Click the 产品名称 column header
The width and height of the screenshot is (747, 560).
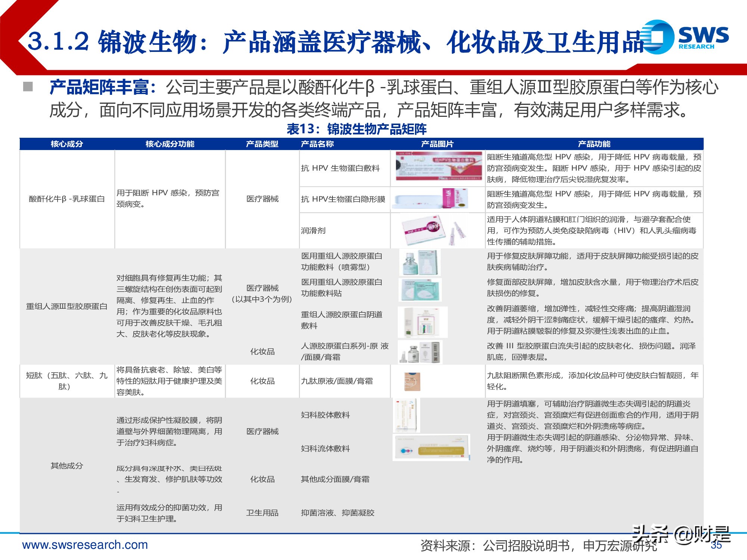[x=317, y=144]
